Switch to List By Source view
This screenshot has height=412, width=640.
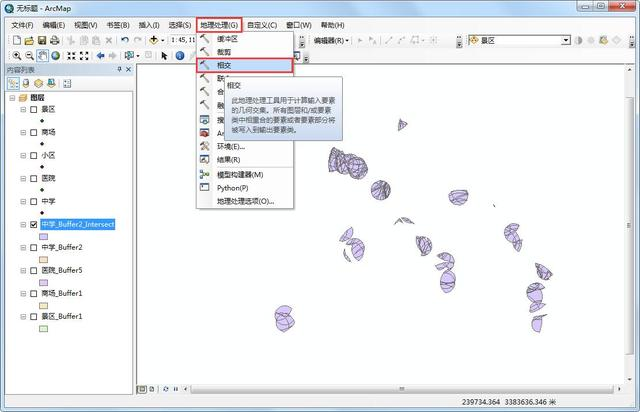pos(26,84)
